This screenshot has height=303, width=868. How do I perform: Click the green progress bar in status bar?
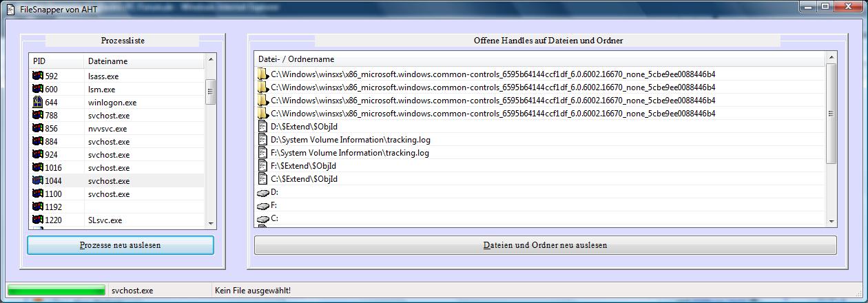click(56, 291)
